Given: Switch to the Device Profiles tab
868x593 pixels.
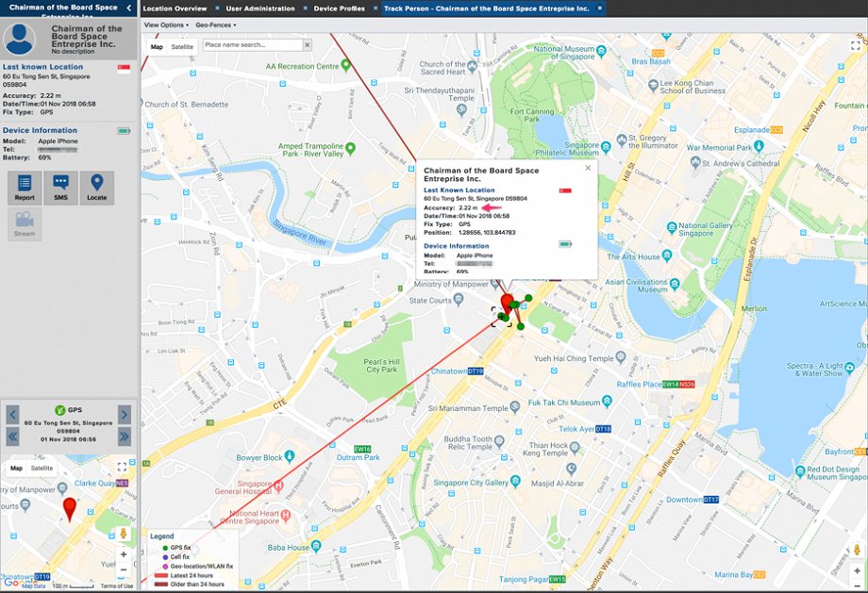Looking at the screenshot, I should point(340,8).
